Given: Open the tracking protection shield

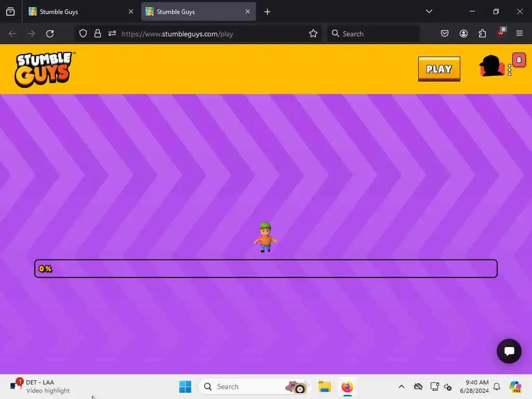Looking at the screenshot, I should (83, 34).
